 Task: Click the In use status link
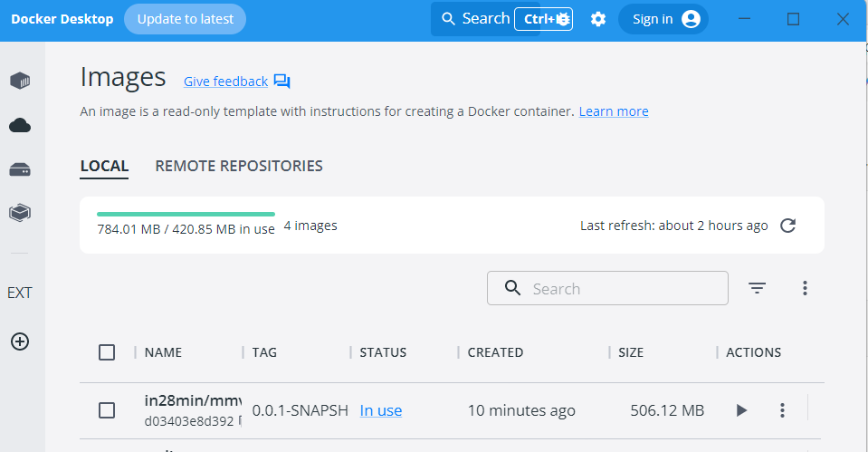point(381,410)
